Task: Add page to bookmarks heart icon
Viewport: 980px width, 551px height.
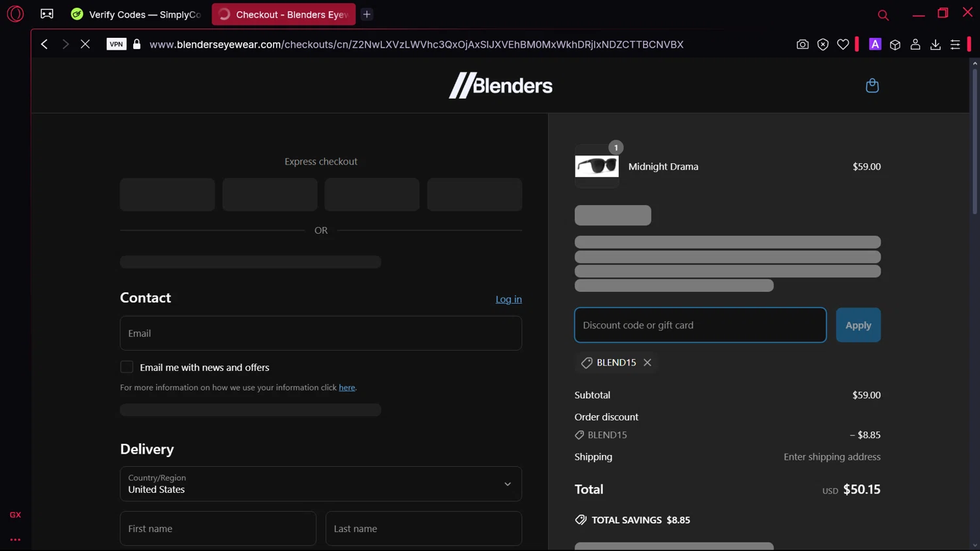Action: pyautogui.click(x=843, y=44)
